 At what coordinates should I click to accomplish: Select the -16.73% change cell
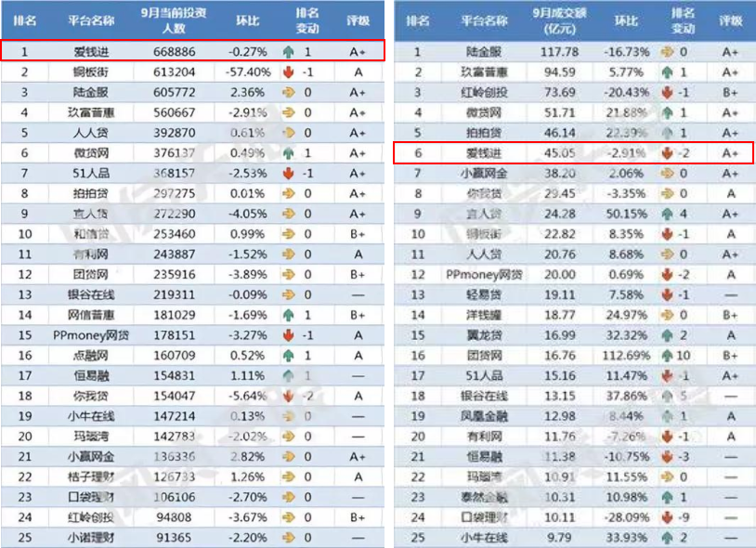(x=627, y=52)
